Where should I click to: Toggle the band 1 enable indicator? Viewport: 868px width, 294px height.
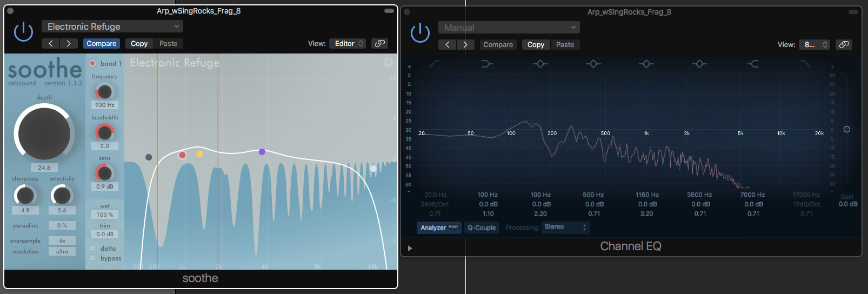pyautogui.click(x=92, y=63)
